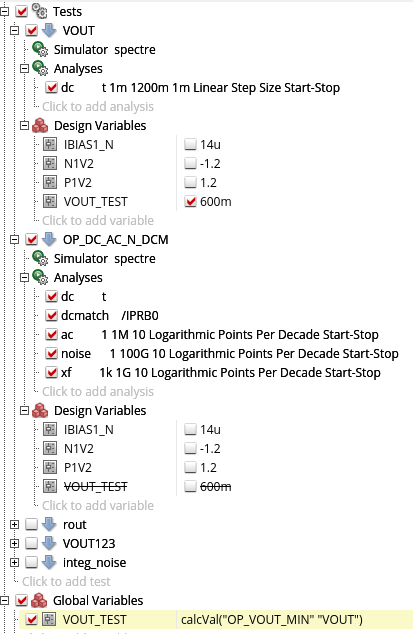Click the Simulator spectre icon under VOUT
Image resolution: width=413 pixels, height=634 pixels.
(x=40, y=49)
